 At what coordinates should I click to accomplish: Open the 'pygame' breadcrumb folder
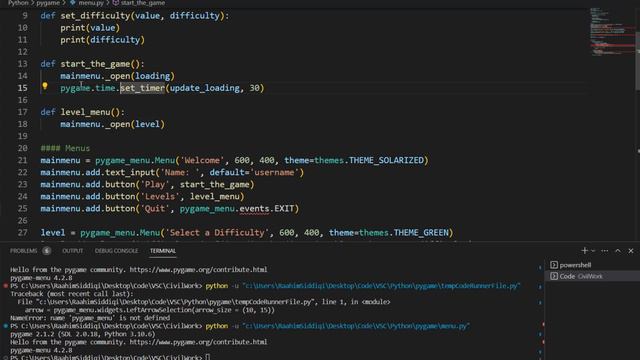point(48,3)
